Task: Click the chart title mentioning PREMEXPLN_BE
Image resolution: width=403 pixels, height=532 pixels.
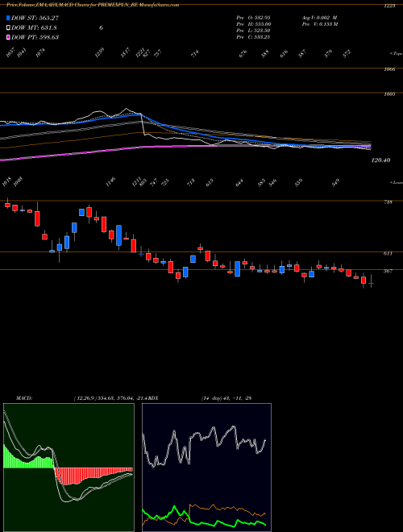Action: [93, 5]
